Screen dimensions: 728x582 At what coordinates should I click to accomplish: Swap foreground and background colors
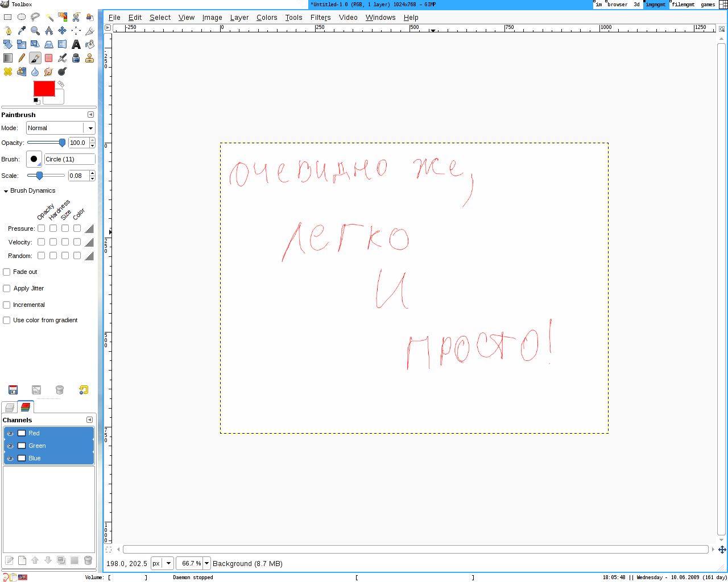(61, 84)
